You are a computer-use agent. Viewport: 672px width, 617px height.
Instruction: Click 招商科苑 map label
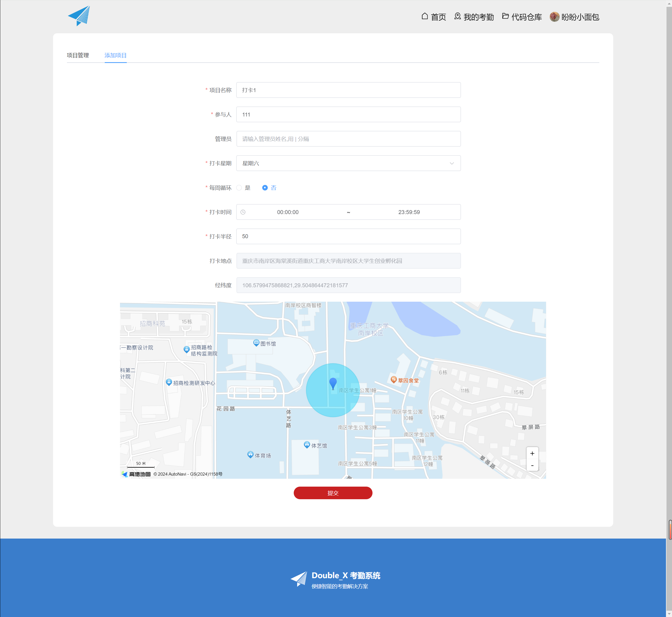152,323
